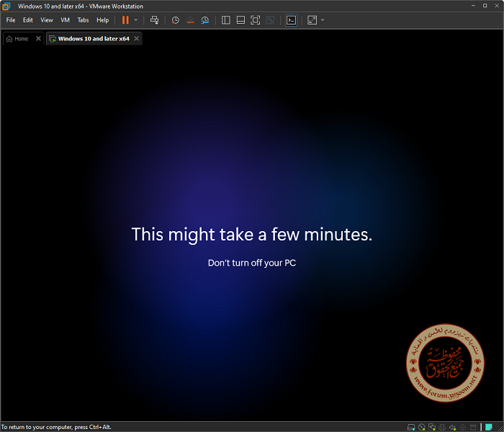Image resolution: width=504 pixels, height=432 pixels.
Task: Open the VM menu
Action: (65, 20)
